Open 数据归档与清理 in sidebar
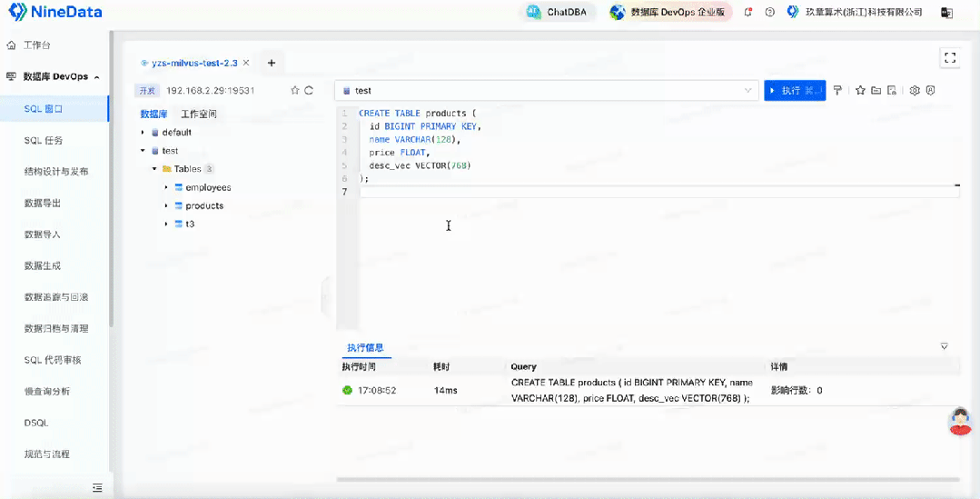This screenshot has width=980, height=499. (55, 328)
